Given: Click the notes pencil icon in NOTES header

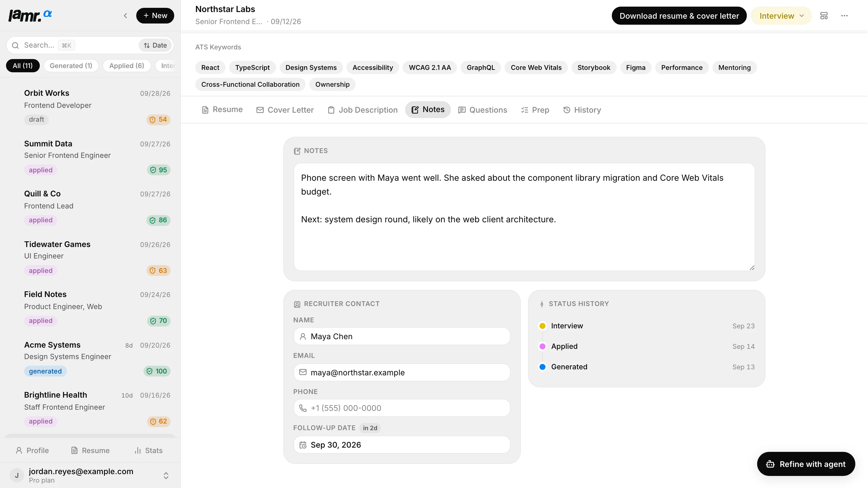Looking at the screenshot, I should (297, 151).
